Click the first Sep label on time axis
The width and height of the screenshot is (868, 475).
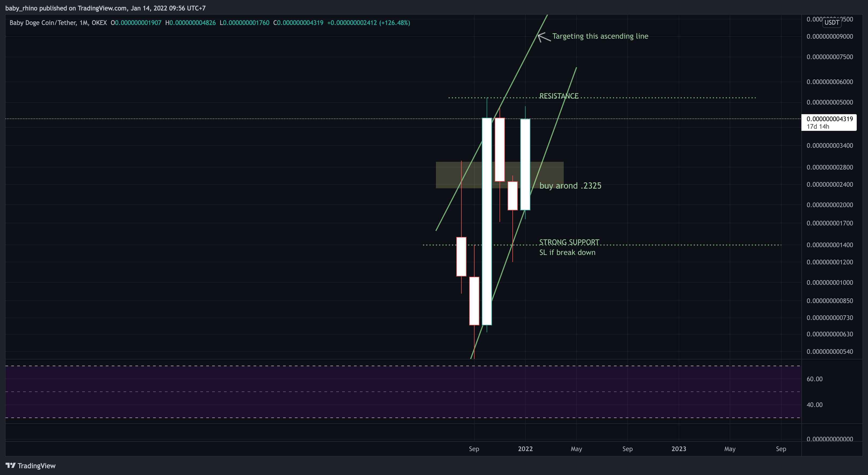474,449
